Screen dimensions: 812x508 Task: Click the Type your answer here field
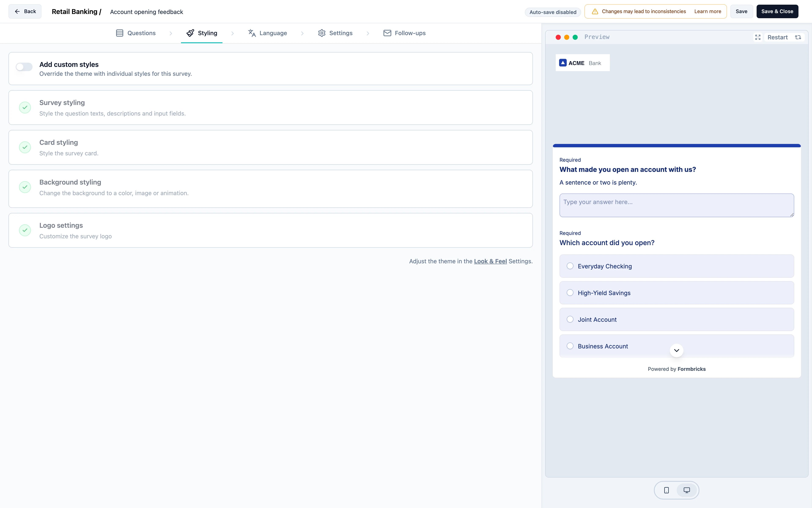pos(676,205)
